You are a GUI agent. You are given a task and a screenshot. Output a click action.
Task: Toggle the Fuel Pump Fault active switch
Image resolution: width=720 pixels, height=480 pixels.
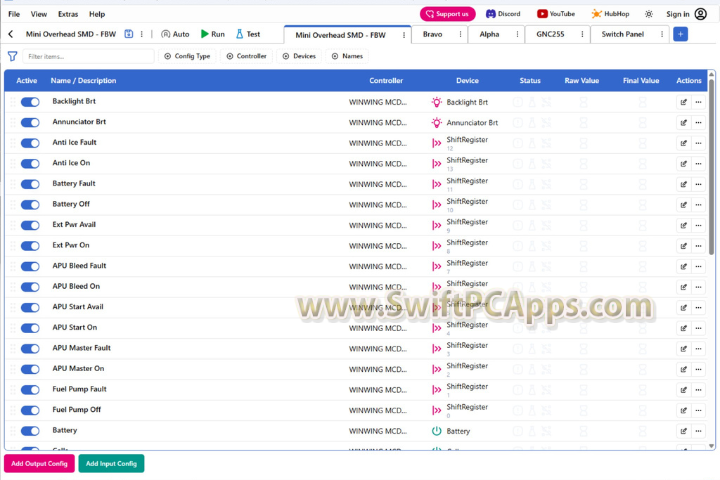point(30,390)
